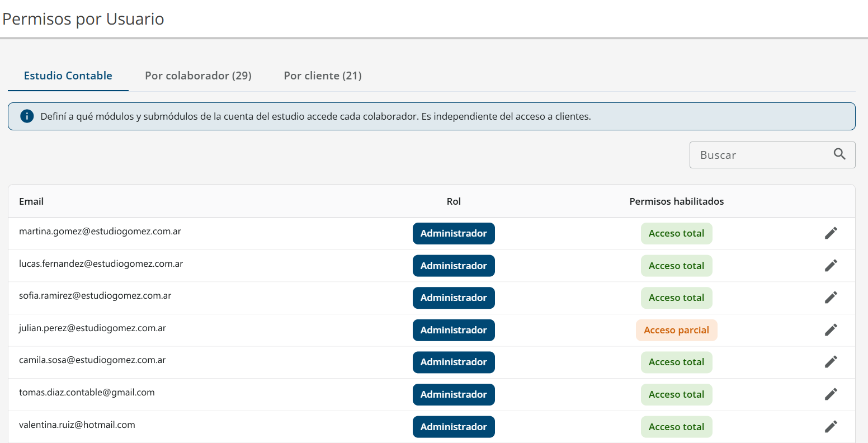
Task: Click the Administrador badge for martina.gomez
Action: pos(454,233)
